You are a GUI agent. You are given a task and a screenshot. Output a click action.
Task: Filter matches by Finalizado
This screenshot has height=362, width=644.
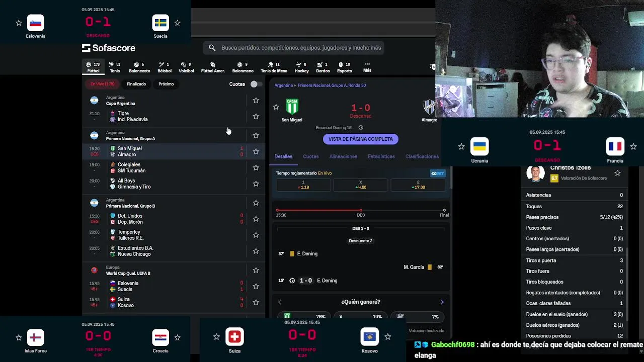pos(136,84)
